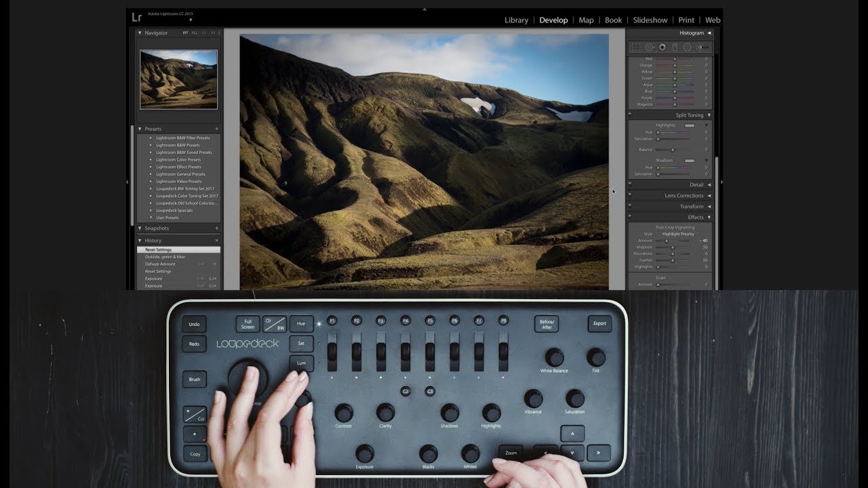This screenshot has height=488, width=868.
Task: Collapse the Navigator panel
Action: pyautogui.click(x=140, y=33)
